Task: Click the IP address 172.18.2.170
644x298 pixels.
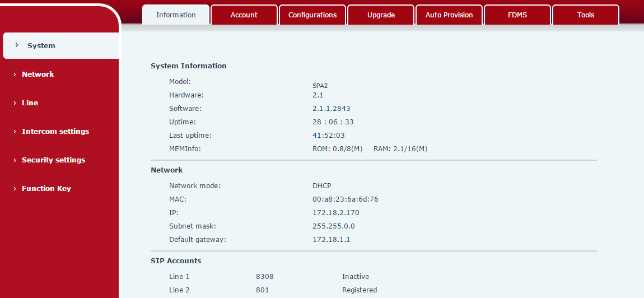Action: pos(335,213)
